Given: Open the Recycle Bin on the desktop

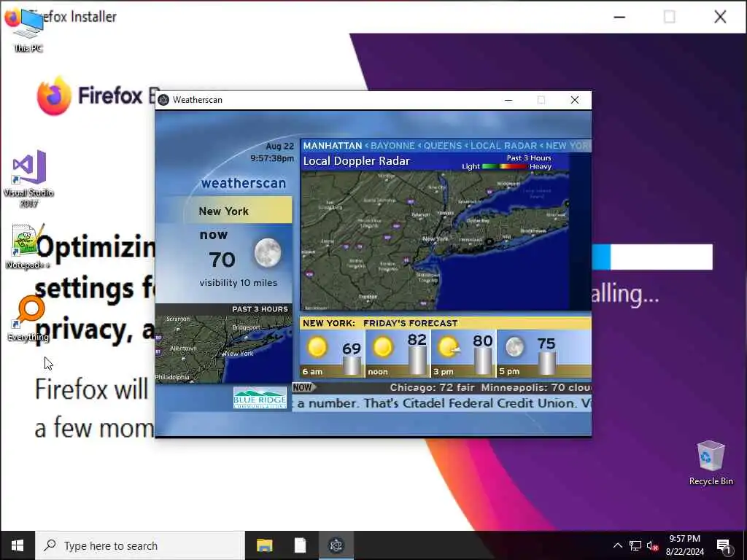Looking at the screenshot, I should (x=711, y=462).
